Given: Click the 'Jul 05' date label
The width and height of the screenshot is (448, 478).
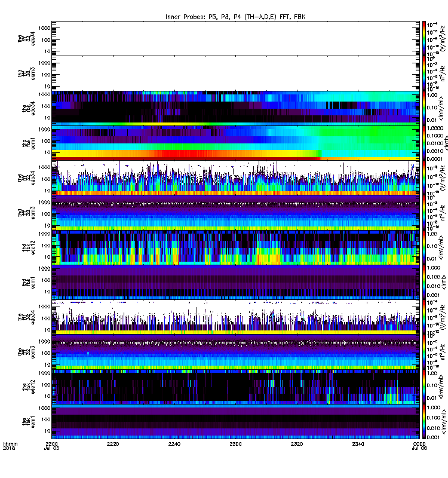Looking at the screenshot, I should (51, 448).
